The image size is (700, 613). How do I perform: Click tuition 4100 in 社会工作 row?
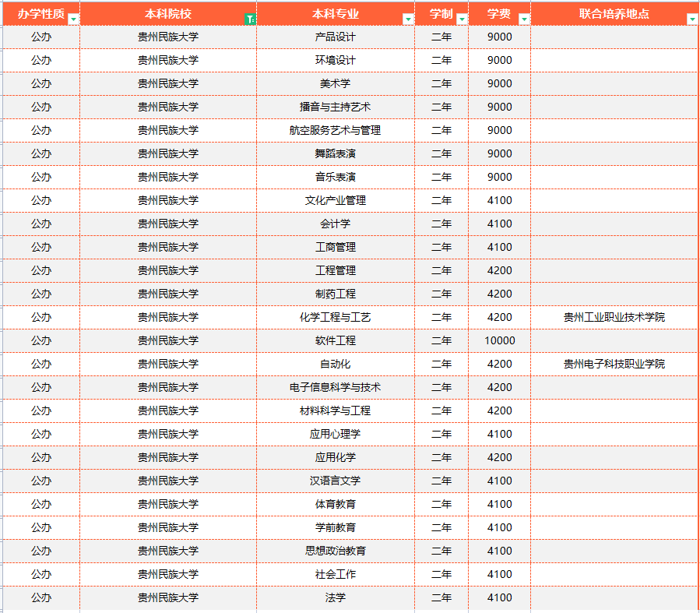pyautogui.click(x=500, y=574)
